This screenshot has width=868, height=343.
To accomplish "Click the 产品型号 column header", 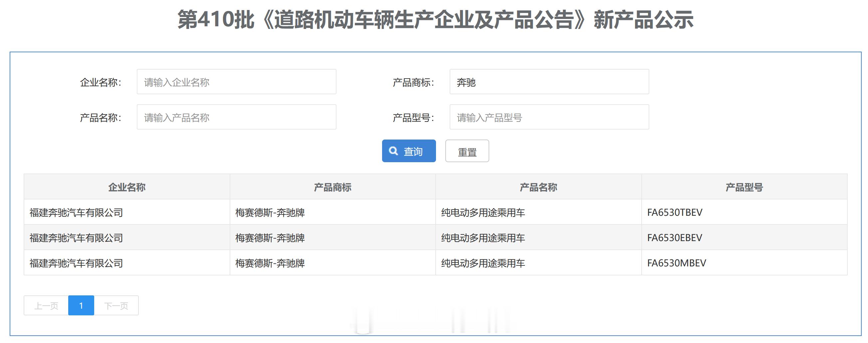I will 744,187.
